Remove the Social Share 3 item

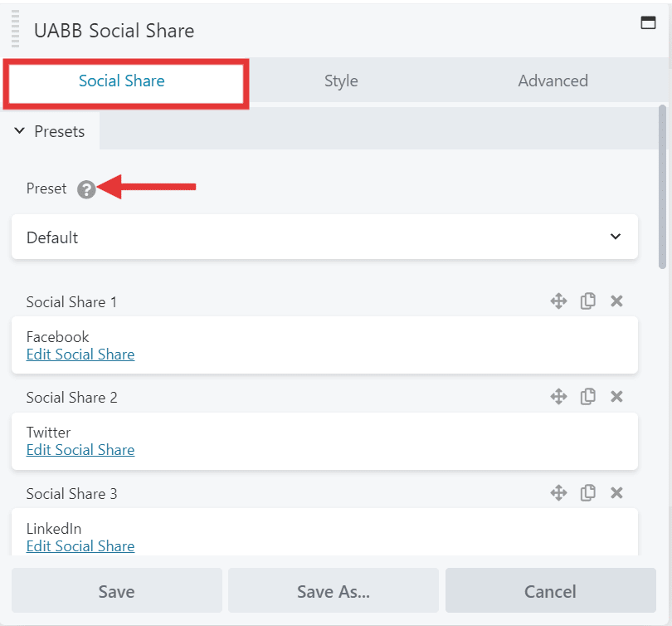pyautogui.click(x=616, y=493)
